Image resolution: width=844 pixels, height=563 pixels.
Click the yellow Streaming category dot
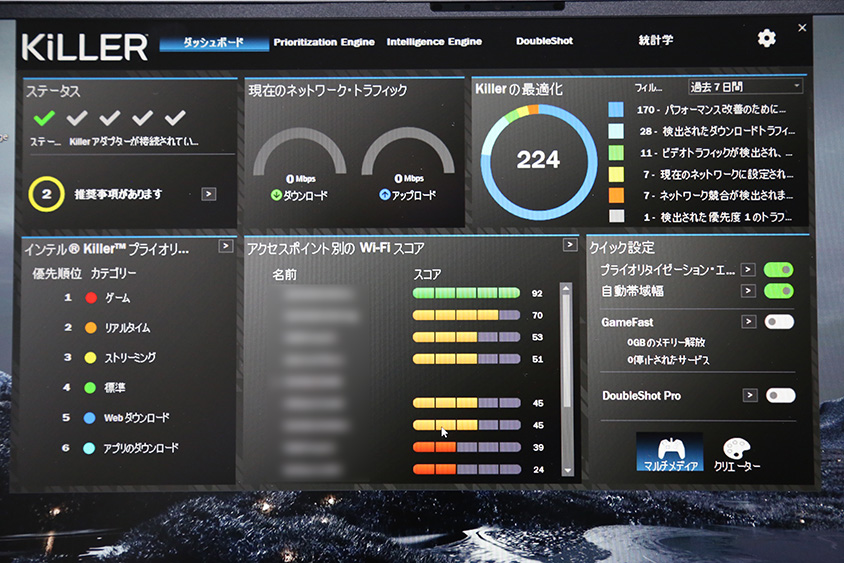pos(90,357)
